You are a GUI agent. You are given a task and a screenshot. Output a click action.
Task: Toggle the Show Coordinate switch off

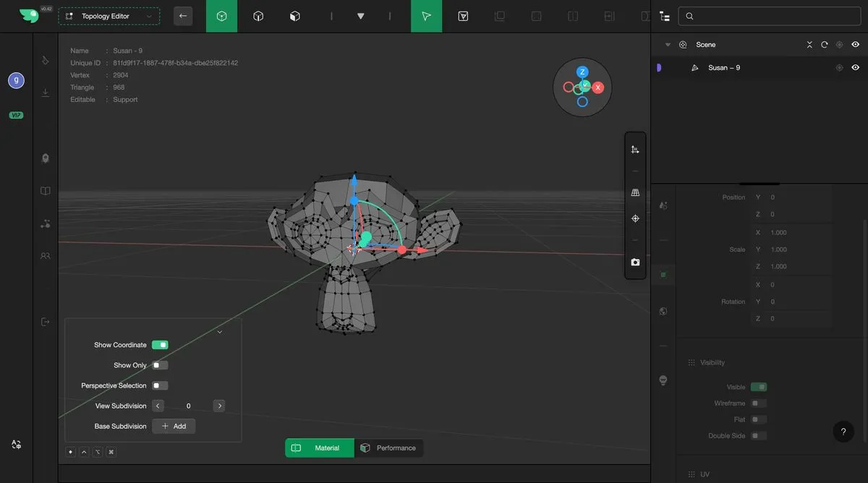click(x=160, y=345)
